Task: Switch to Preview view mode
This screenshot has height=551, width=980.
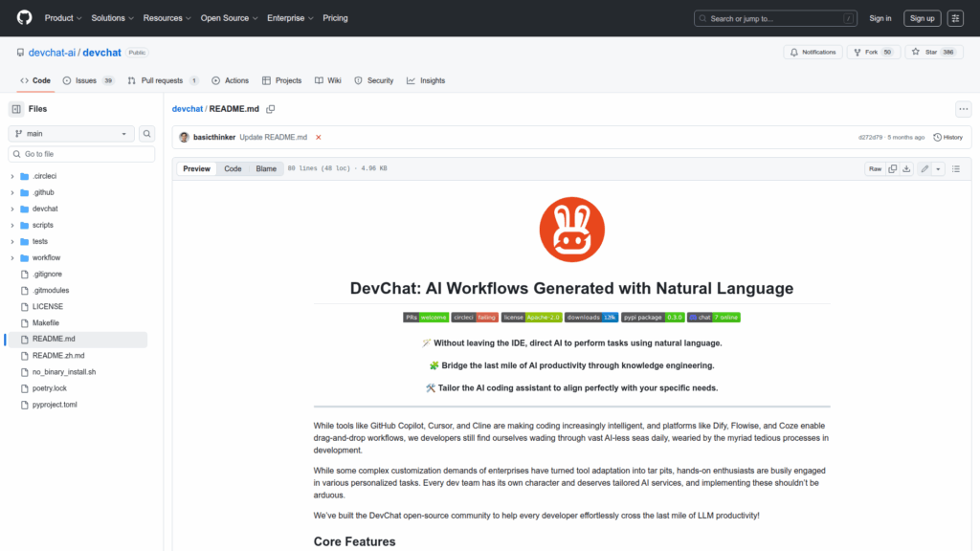Action: [x=196, y=169]
